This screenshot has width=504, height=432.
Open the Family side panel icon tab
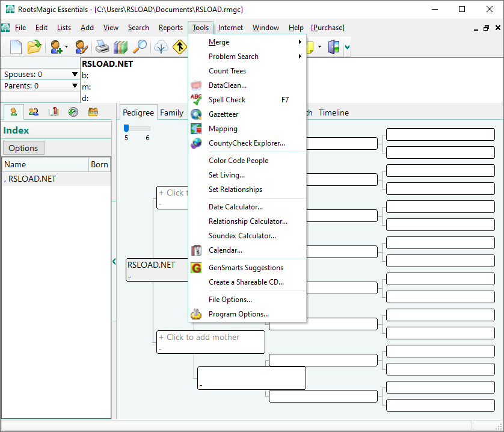pos(34,112)
